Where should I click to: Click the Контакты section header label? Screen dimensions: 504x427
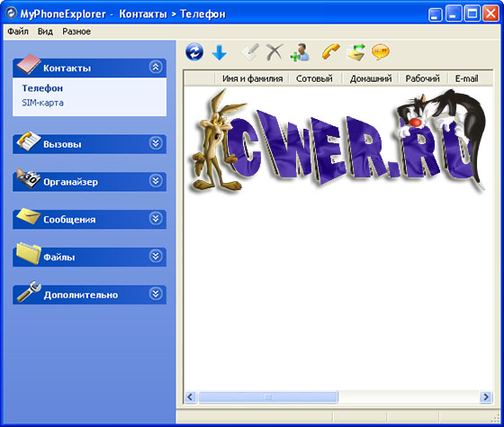67,68
